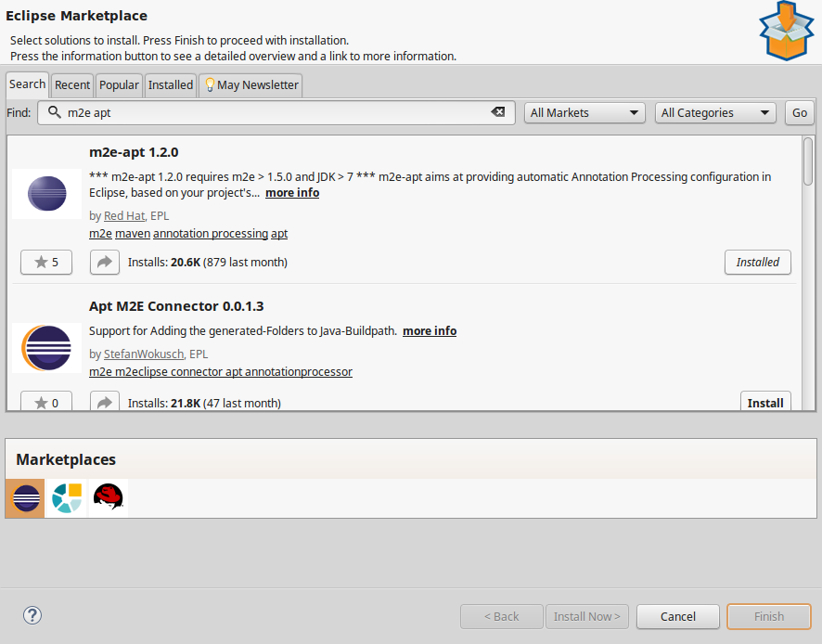Screen dimensions: 822x644
Task: Select the Red Hat marketplace catalog icon
Action: coord(108,497)
